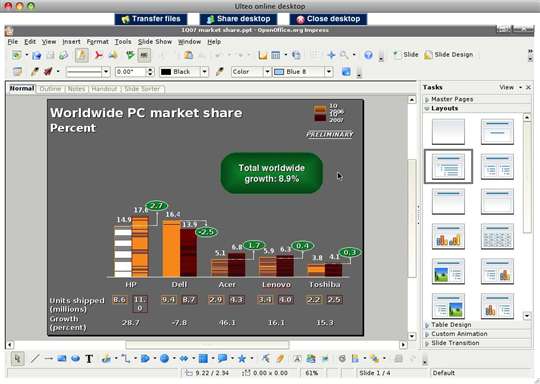Select the chart layout thumbnail
The width and height of the screenshot is (540, 384).
click(448, 236)
